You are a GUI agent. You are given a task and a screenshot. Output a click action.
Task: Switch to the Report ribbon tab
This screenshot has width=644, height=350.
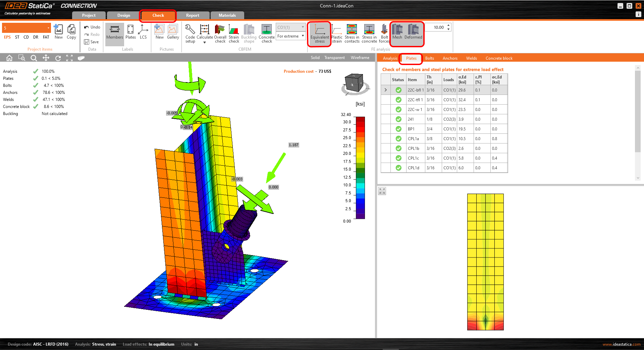pos(193,15)
